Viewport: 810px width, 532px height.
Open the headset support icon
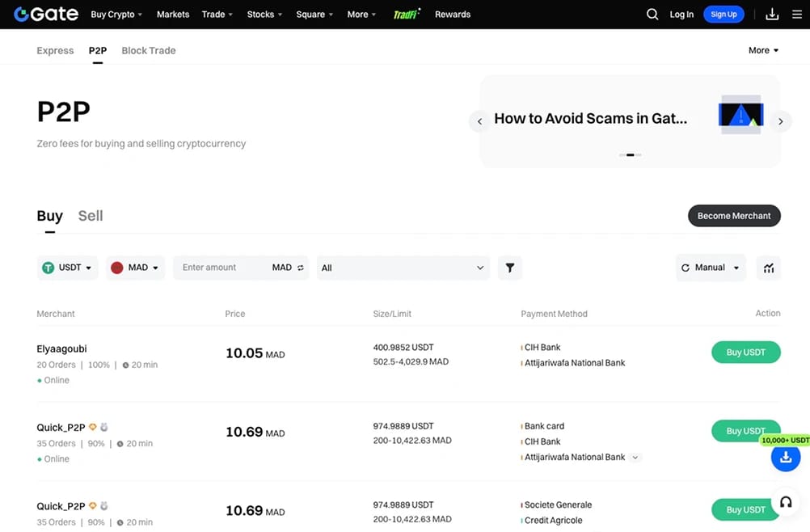tap(786, 502)
